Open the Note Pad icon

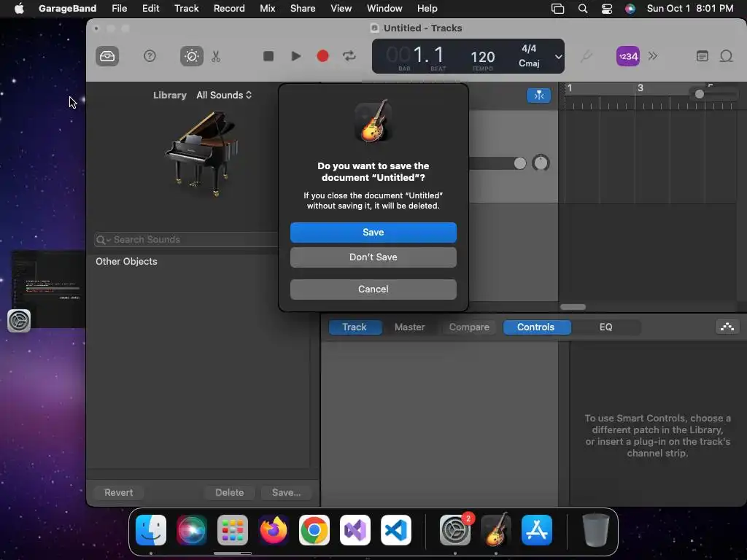pyautogui.click(x=703, y=56)
